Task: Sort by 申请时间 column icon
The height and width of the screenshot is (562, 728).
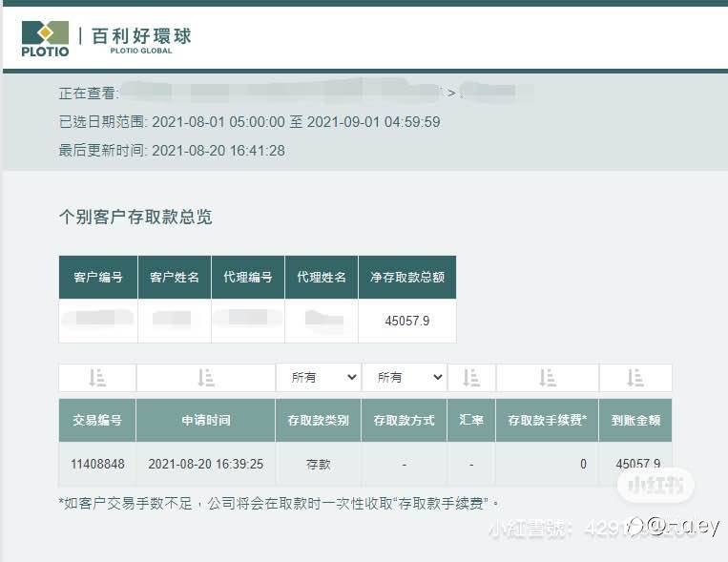Action: (206, 378)
